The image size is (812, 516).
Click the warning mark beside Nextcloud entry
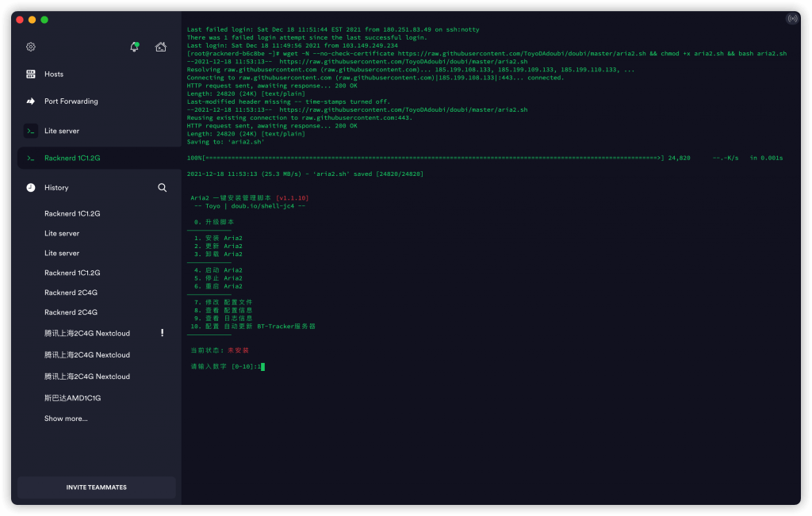pos(163,333)
